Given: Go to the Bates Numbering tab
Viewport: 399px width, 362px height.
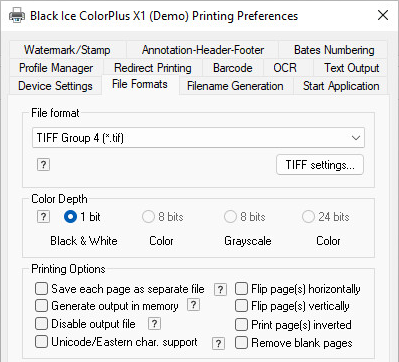Looking at the screenshot, I should (334, 50).
